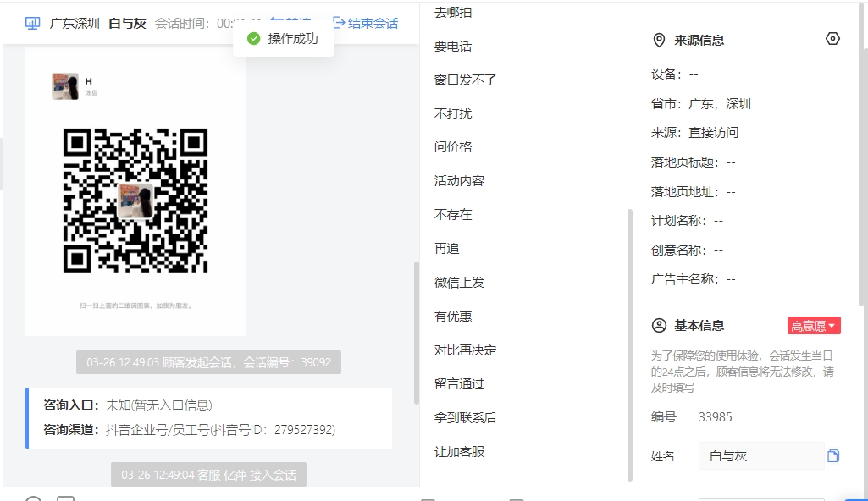Select the quick reply 再追
Image resolution: width=868 pixels, height=501 pixels.
(x=447, y=249)
